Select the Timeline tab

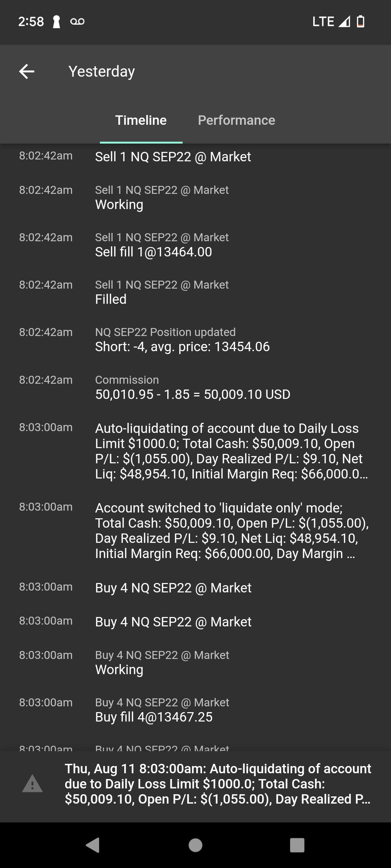pyautogui.click(x=141, y=120)
